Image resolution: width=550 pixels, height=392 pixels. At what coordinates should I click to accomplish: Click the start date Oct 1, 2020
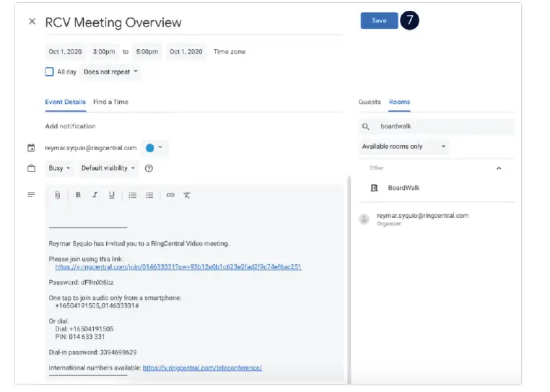pos(65,52)
